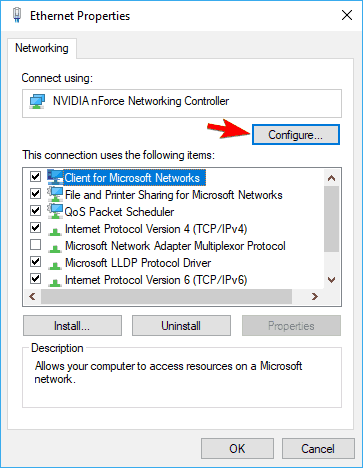This screenshot has width=363, height=468.
Task: Click the list scroll up arrow
Action: pos(331,178)
